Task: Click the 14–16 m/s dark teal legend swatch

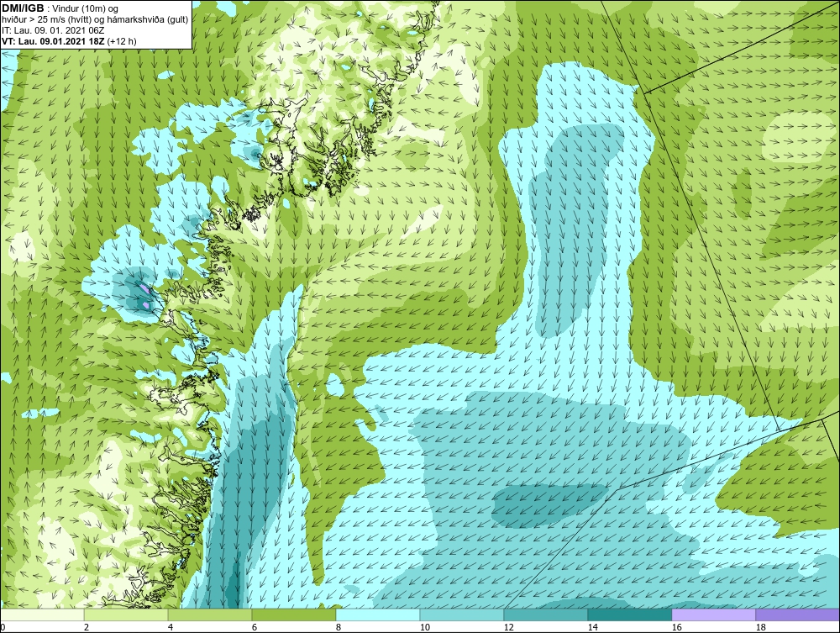Action: 629,615
